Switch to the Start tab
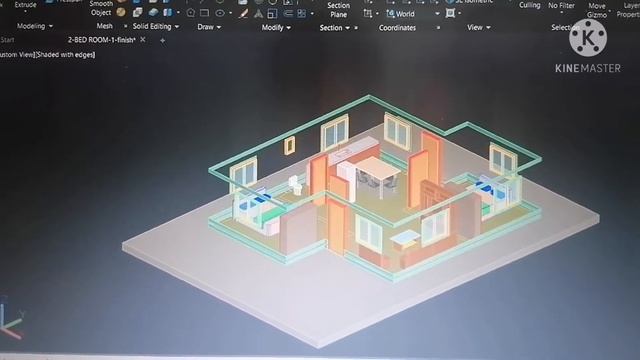The height and width of the screenshot is (360, 640). coord(7,40)
